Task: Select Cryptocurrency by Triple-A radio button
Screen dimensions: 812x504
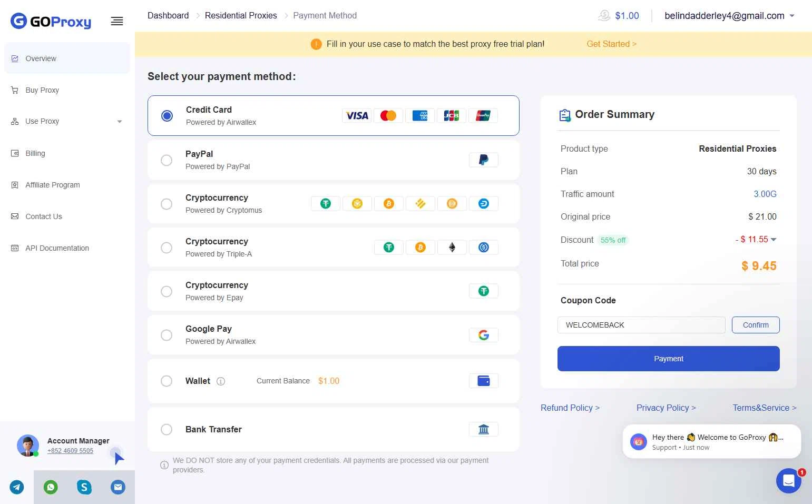Action: click(x=167, y=248)
